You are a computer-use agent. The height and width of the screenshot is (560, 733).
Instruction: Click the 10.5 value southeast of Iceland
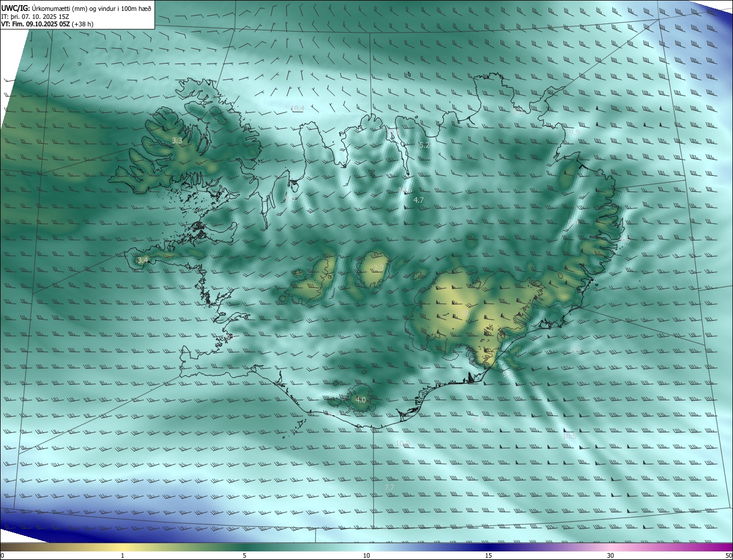point(569,436)
